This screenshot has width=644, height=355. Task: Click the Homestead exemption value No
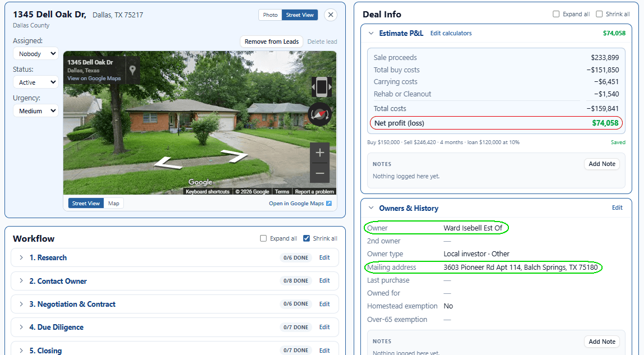point(448,306)
